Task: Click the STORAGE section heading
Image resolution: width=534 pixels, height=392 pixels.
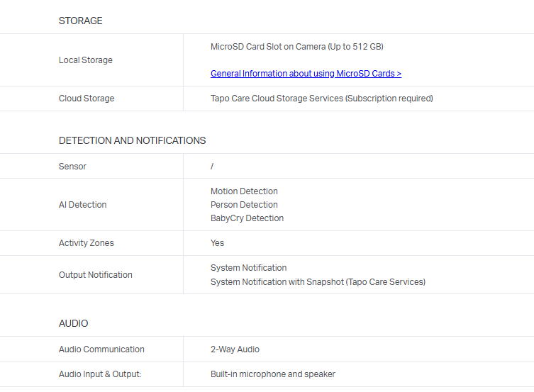Action: (x=80, y=21)
